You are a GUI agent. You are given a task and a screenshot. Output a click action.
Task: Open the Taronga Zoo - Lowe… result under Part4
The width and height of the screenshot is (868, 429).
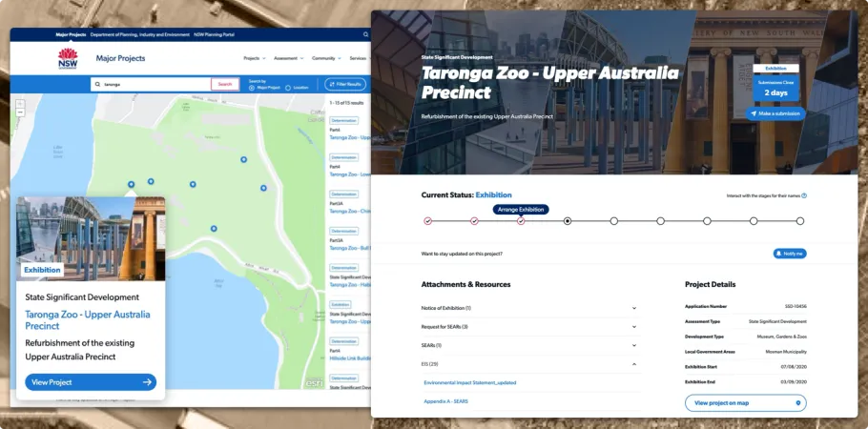(x=350, y=174)
